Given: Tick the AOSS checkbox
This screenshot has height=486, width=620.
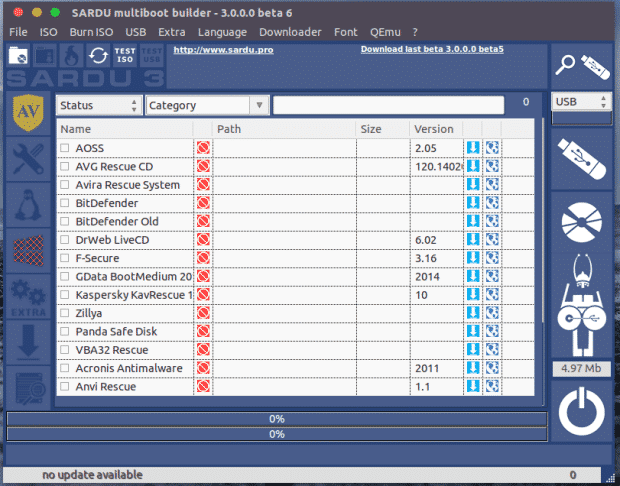Looking at the screenshot, I should 64,148.
